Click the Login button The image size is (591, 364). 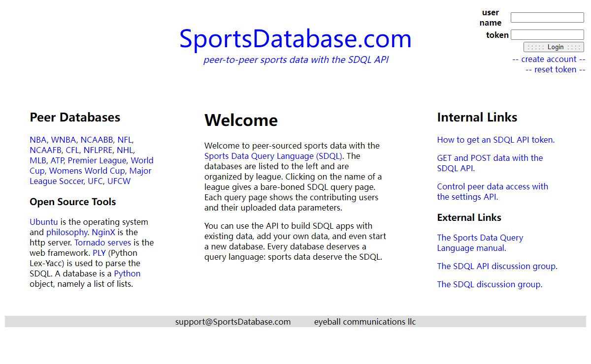click(554, 47)
